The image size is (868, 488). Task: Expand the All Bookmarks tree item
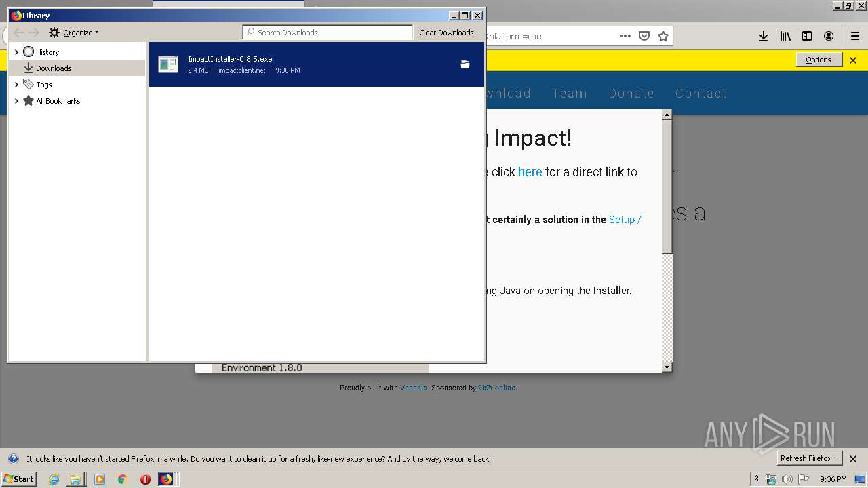click(16, 101)
